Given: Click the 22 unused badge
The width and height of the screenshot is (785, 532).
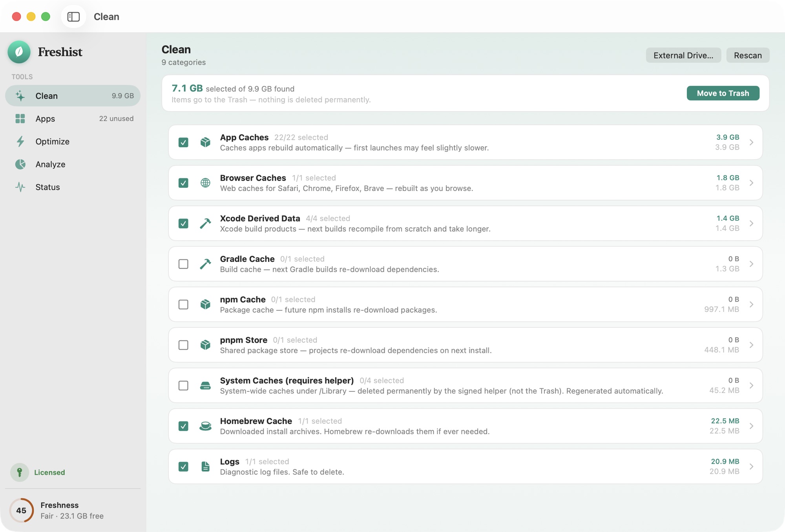Looking at the screenshot, I should (x=116, y=119).
